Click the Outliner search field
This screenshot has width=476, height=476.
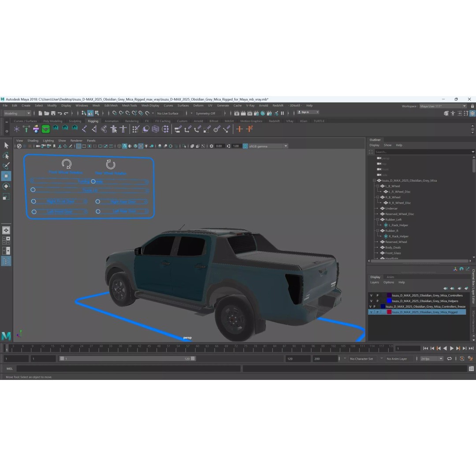424,152
